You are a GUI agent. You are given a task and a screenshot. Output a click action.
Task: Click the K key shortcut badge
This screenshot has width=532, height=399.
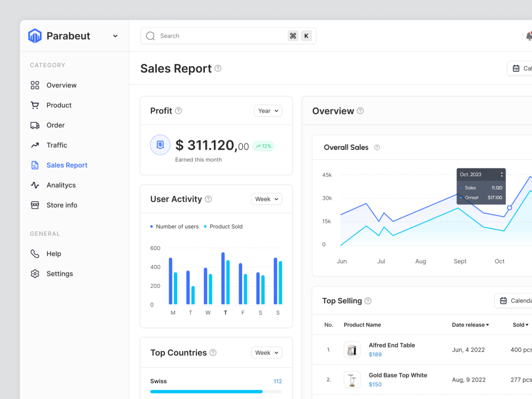306,36
